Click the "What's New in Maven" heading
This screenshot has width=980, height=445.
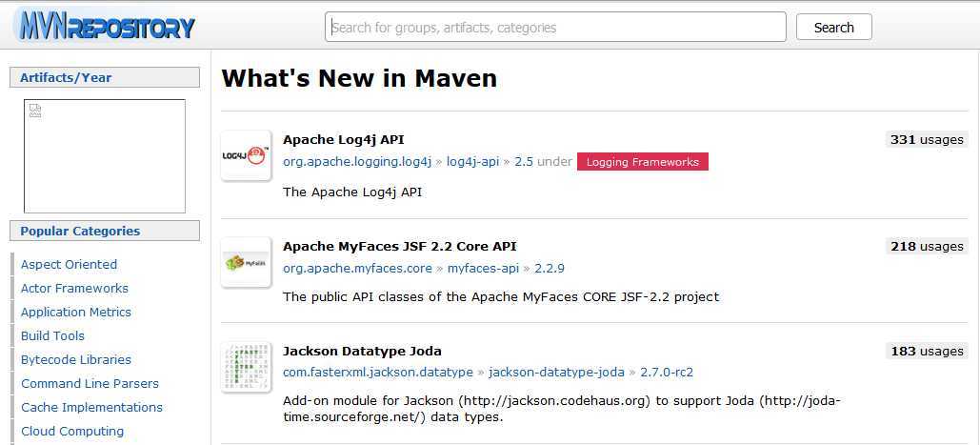click(359, 78)
